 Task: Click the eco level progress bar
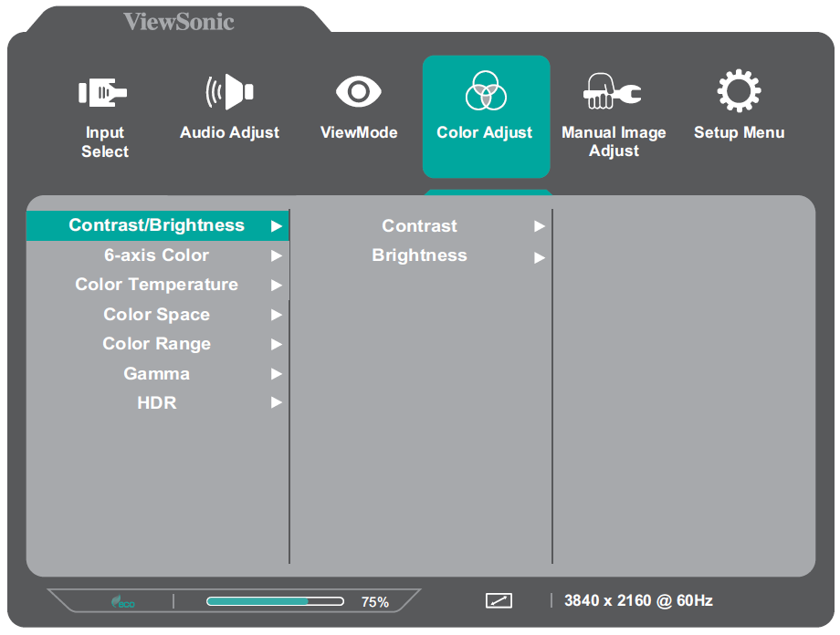coord(276,601)
